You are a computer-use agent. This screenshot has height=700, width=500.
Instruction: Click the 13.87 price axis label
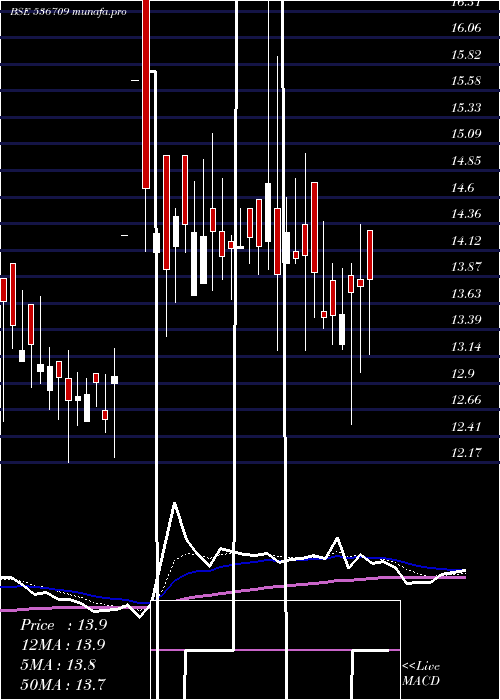tap(466, 267)
